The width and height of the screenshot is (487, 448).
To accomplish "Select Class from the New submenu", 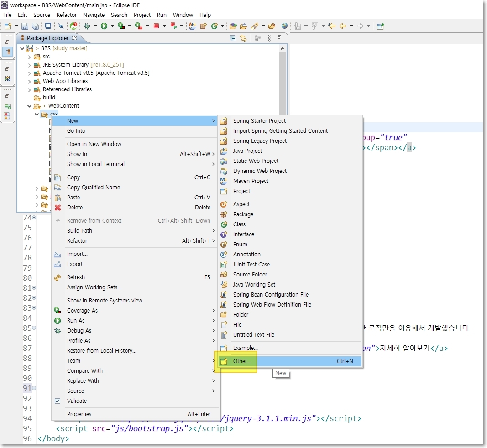I will tap(290, 224).
